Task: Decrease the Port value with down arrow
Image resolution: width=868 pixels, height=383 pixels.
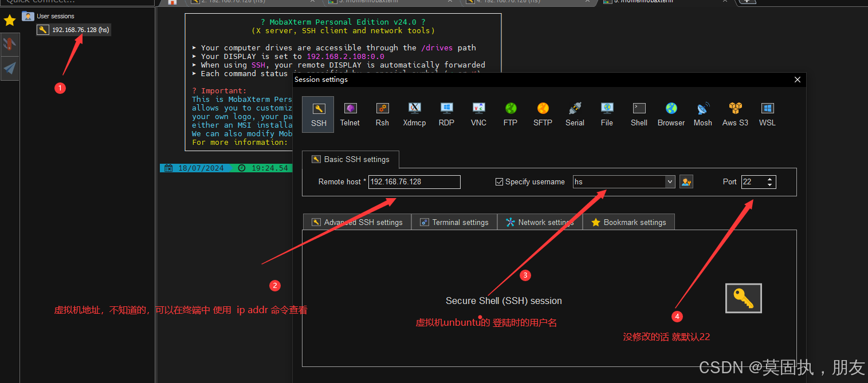Action: [770, 185]
